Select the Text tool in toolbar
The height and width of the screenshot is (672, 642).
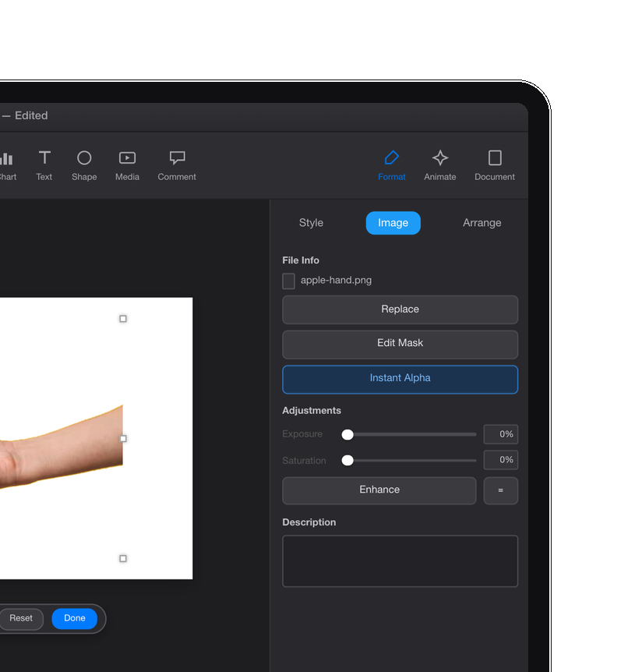44,165
